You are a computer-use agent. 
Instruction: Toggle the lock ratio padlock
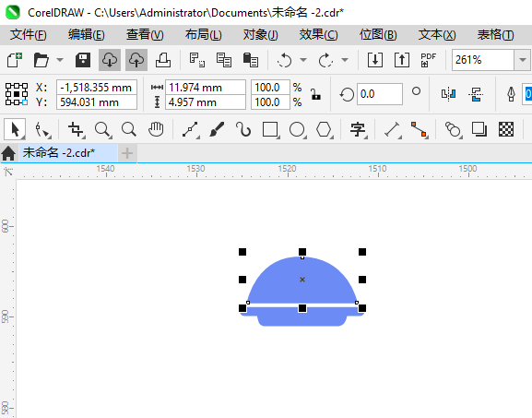316,94
